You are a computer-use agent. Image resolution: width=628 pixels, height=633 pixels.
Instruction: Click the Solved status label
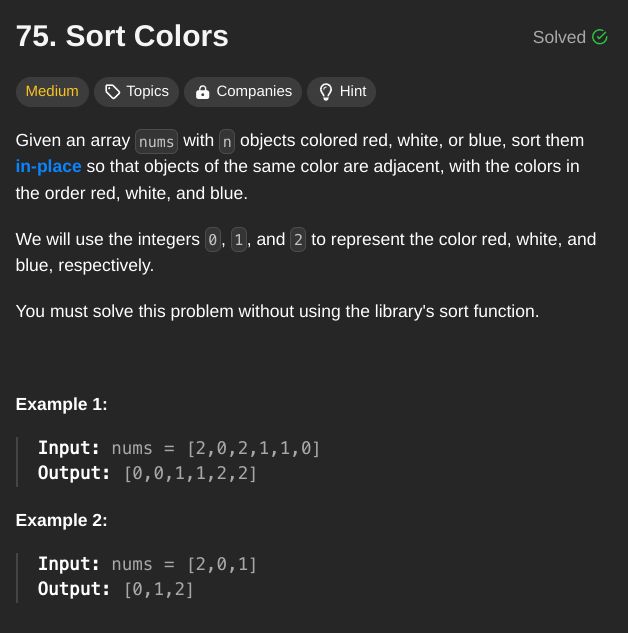point(559,37)
